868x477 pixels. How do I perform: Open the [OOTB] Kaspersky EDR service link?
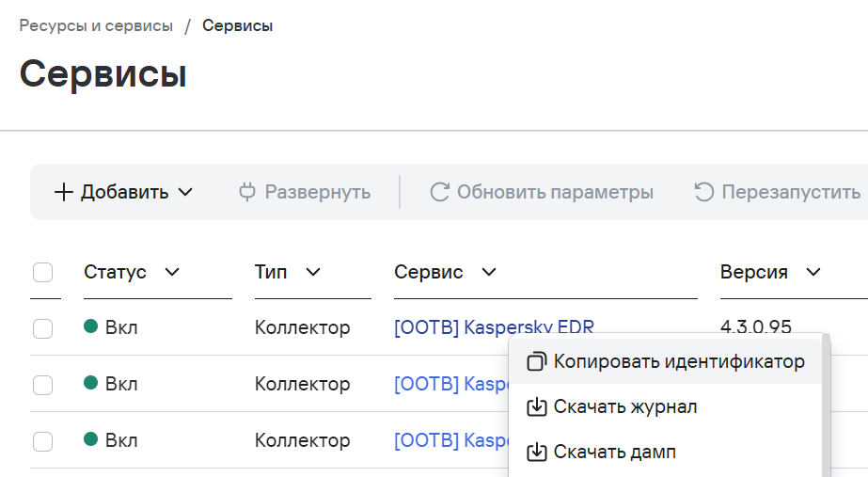pyautogui.click(x=494, y=328)
